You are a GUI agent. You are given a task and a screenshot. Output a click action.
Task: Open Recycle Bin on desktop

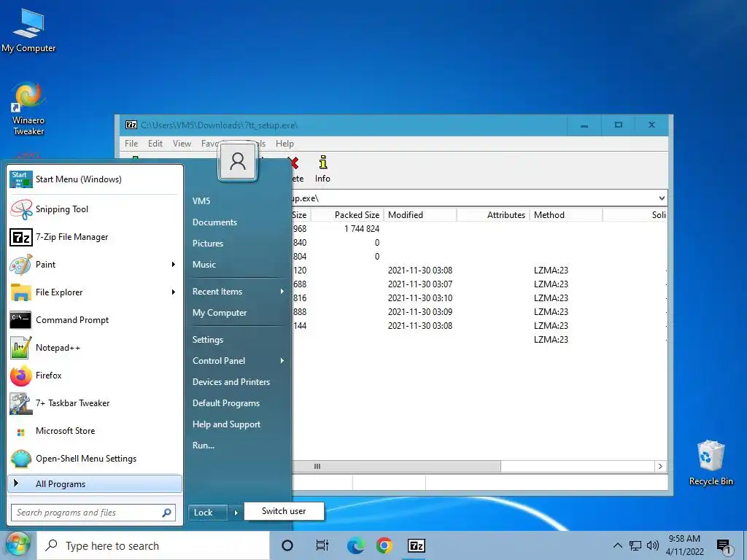coord(711,463)
